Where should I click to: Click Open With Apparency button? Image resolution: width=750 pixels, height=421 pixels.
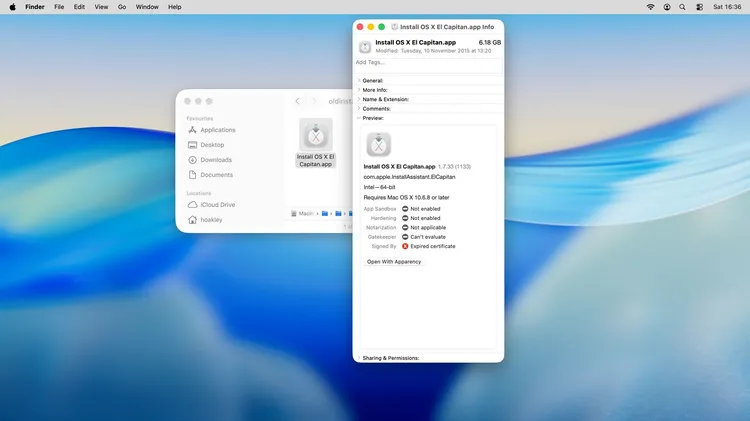394,262
